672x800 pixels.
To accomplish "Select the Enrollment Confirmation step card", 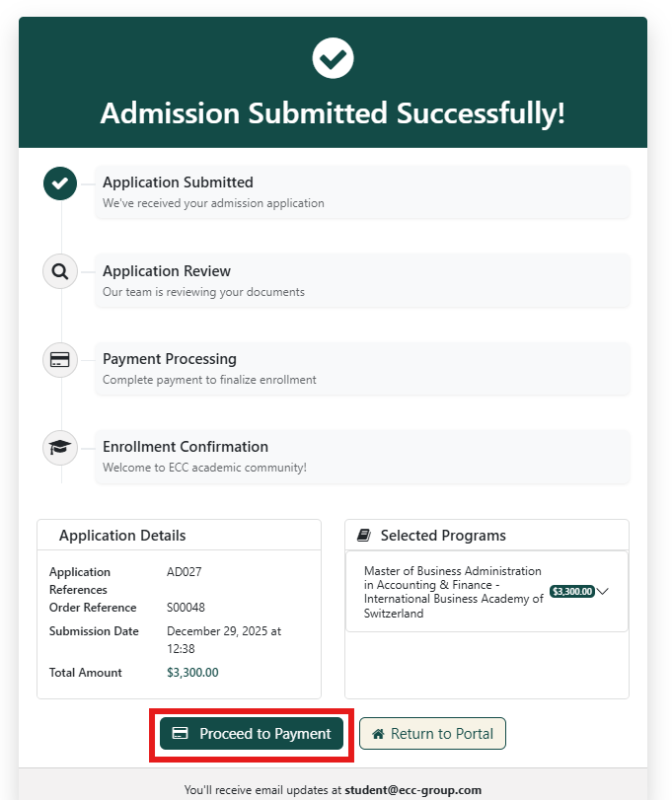I will point(362,456).
